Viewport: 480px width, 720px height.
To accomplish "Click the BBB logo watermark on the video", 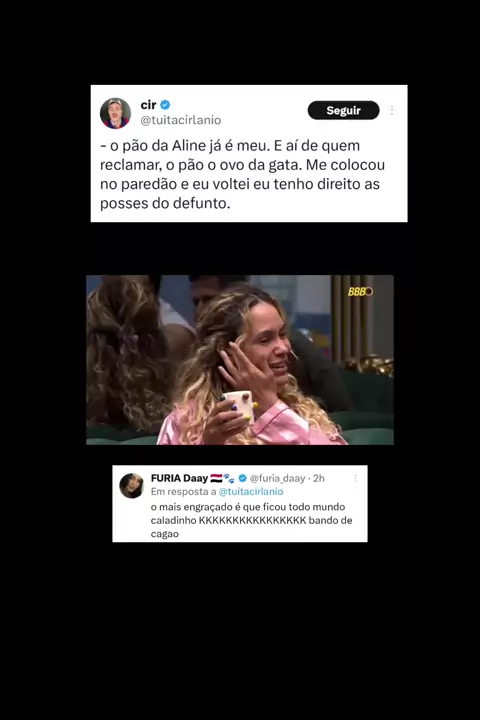I will (x=360, y=292).
